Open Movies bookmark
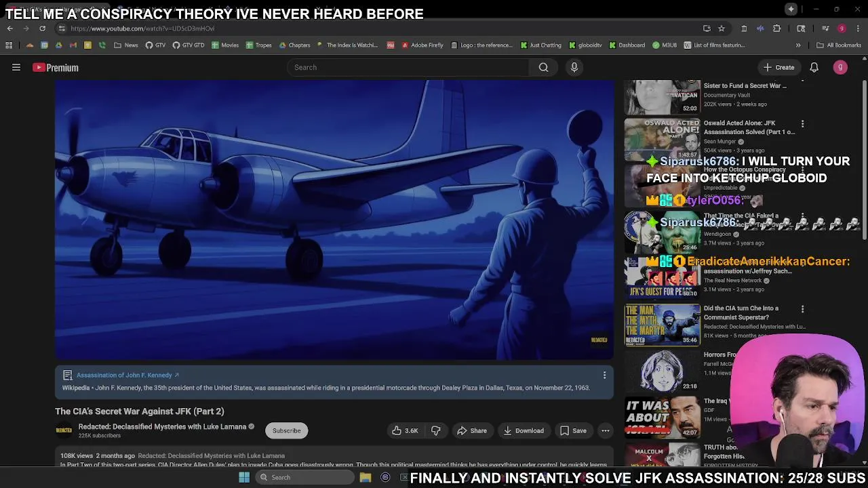The image size is (868, 488). pos(225,45)
